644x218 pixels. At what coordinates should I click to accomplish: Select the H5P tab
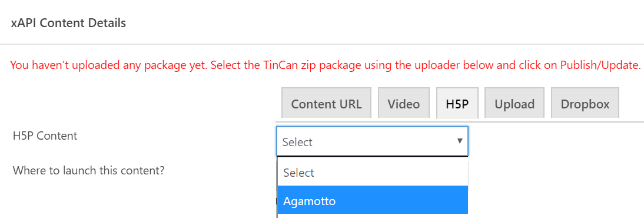457,103
